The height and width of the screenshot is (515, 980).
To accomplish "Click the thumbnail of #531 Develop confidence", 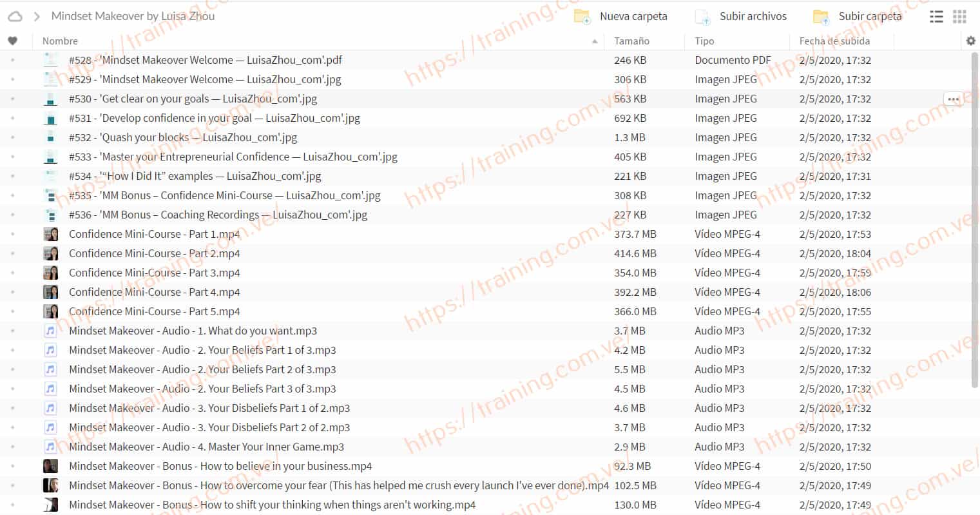I will (x=50, y=118).
